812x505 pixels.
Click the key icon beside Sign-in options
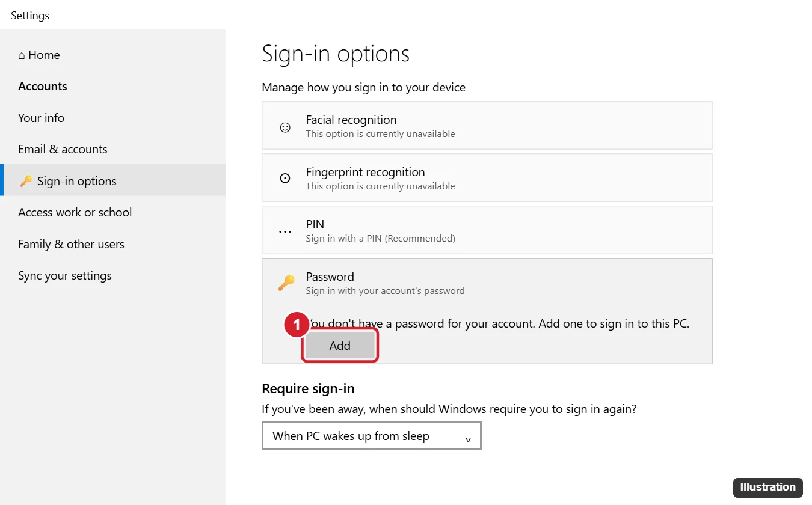coord(26,181)
